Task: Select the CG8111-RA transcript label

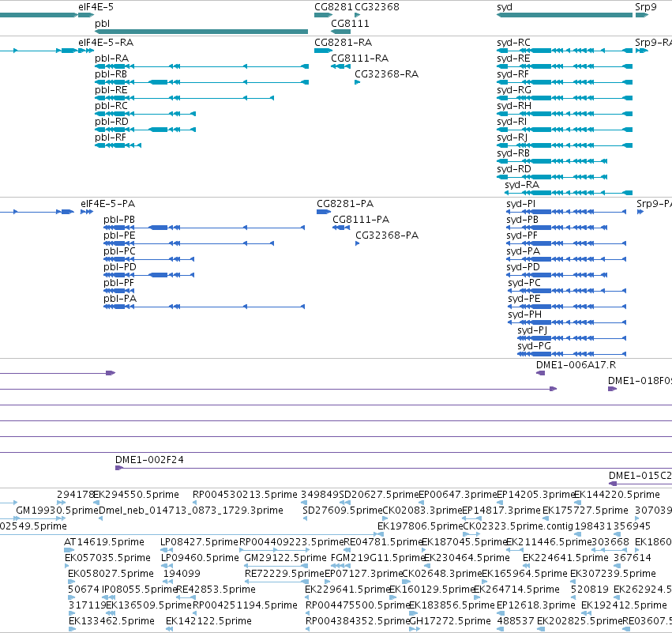Action: tap(360, 58)
